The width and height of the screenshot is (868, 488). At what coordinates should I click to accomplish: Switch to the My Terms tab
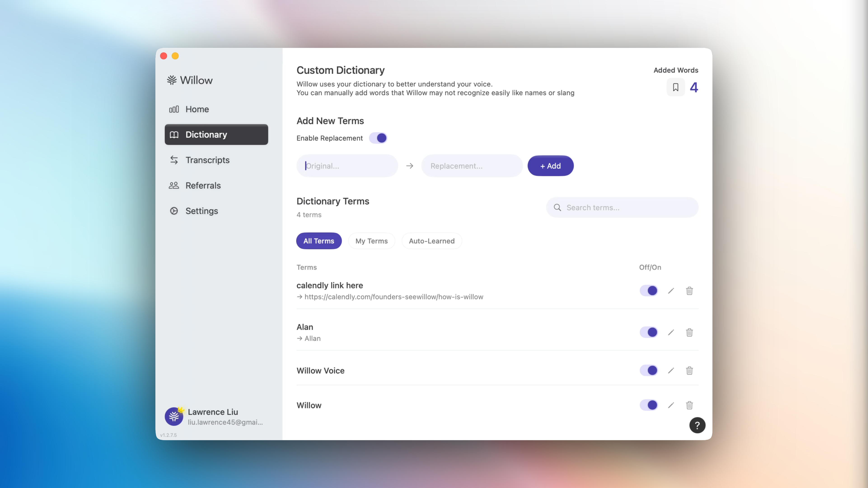[372, 241]
